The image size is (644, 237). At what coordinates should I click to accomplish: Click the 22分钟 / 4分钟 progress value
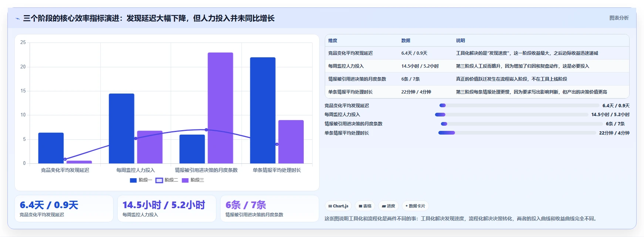(x=614, y=133)
